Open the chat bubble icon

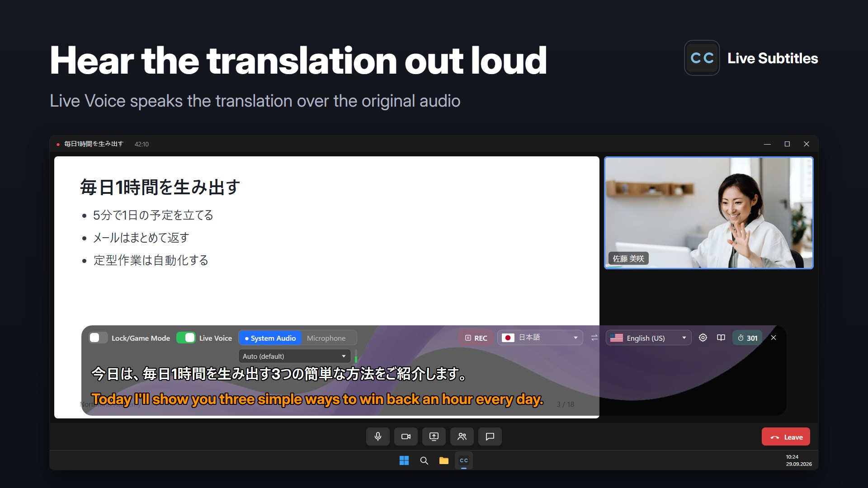click(x=490, y=436)
